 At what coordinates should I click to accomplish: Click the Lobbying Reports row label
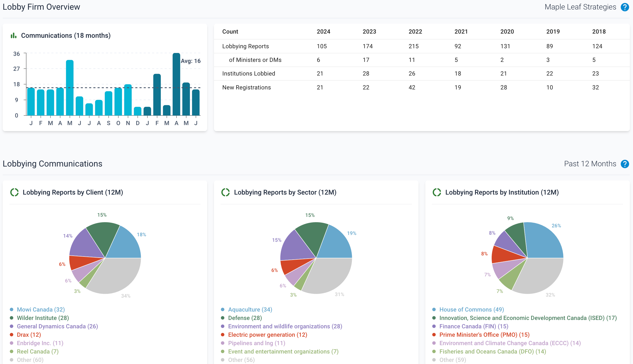coord(245,46)
